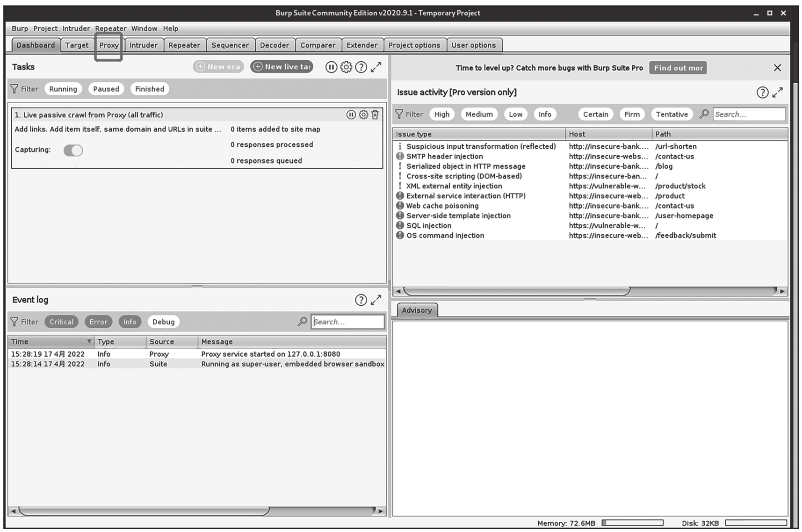The width and height of the screenshot is (802, 532).
Task: Expand the Tasks panel to full view
Action: [376, 67]
